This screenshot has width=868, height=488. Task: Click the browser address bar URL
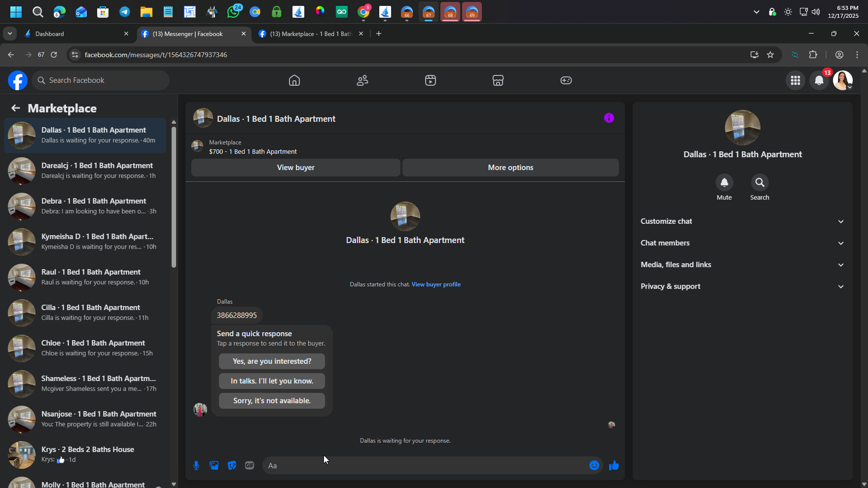pos(156,55)
